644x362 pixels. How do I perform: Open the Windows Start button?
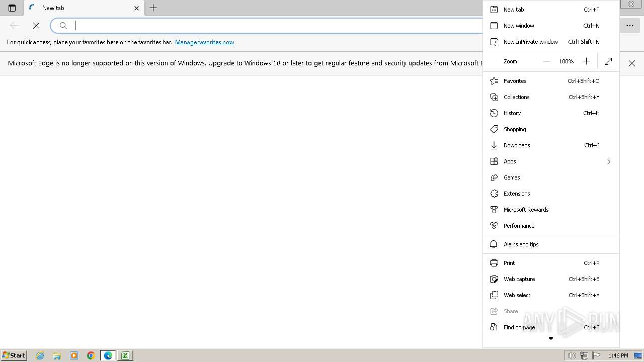coord(14,355)
